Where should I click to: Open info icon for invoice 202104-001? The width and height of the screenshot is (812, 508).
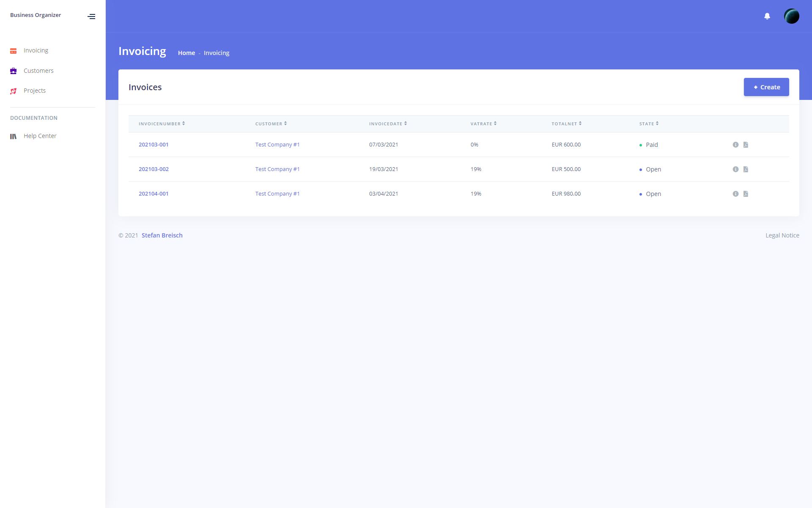pyautogui.click(x=735, y=194)
